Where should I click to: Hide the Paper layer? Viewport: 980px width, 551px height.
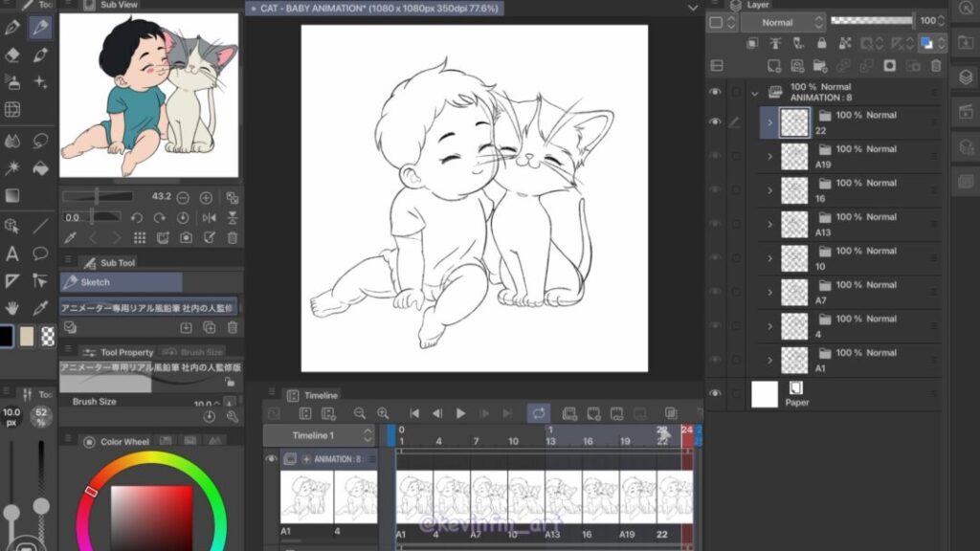(714, 393)
